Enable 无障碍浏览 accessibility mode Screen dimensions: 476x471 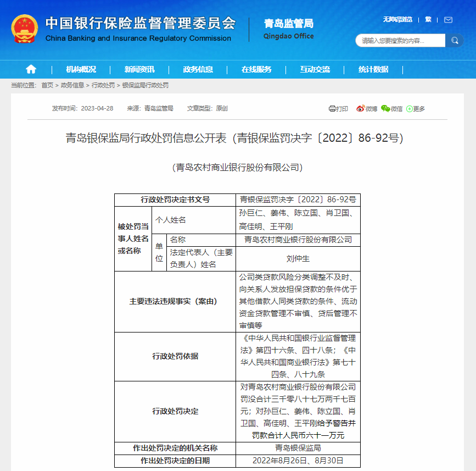(397, 20)
